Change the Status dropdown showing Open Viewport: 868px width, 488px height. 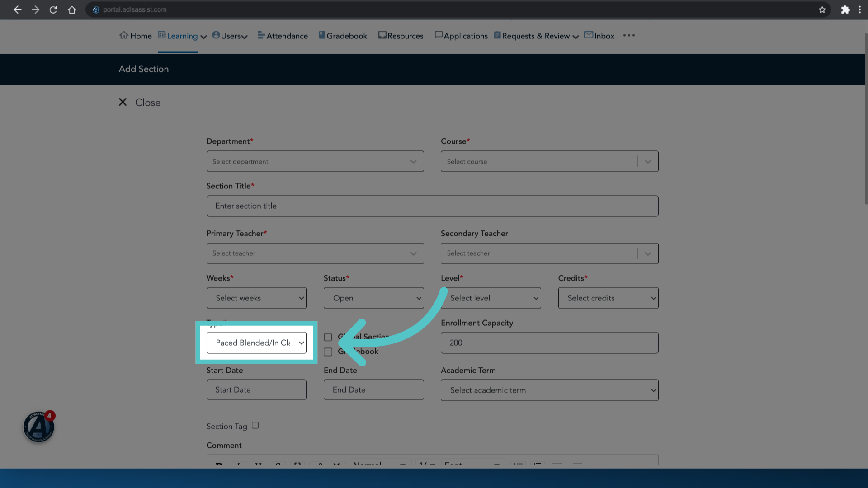(x=373, y=298)
